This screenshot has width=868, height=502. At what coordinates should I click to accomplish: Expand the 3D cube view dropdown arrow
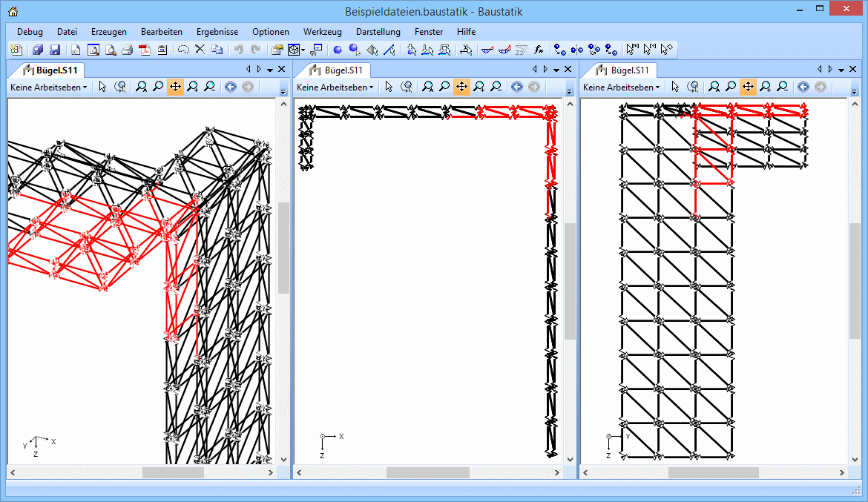pyautogui.click(x=303, y=50)
